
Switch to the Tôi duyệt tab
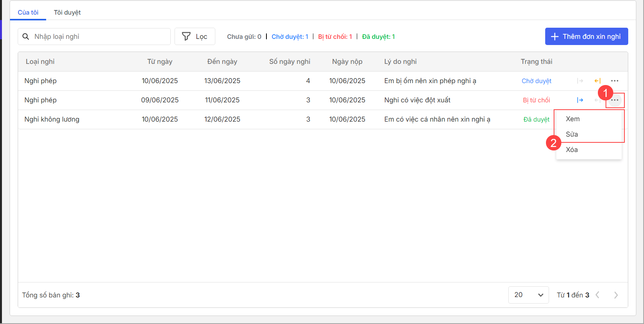tap(67, 12)
